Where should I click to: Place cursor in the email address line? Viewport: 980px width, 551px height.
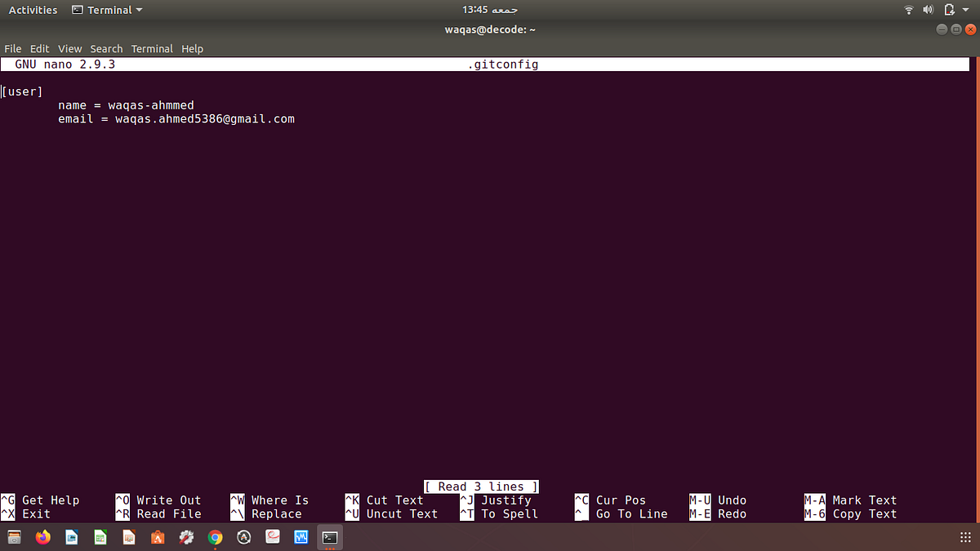pyautogui.click(x=176, y=119)
